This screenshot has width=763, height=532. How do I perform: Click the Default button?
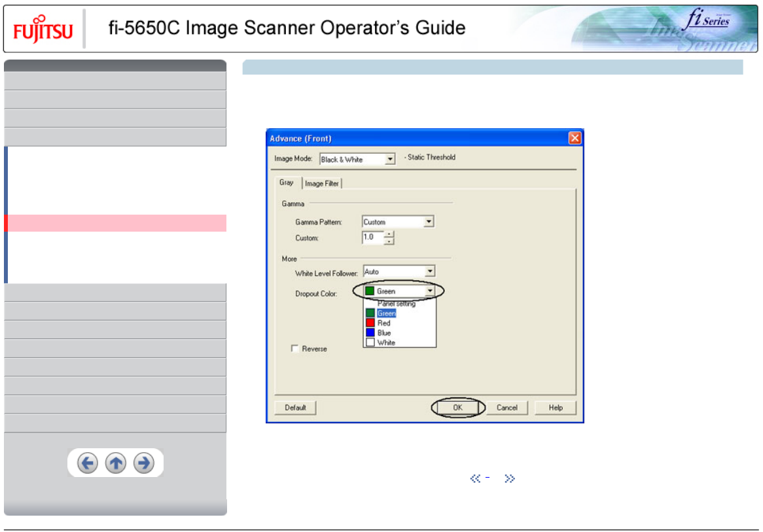(295, 408)
